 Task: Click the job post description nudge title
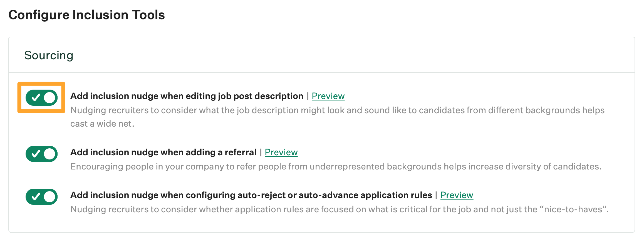coord(187,96)
